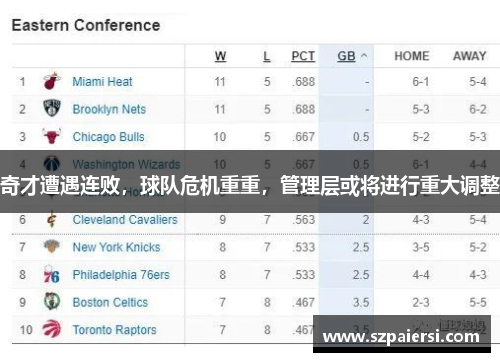
Task: Open the Toronto Raptors team page
Action: pos(115,330)
